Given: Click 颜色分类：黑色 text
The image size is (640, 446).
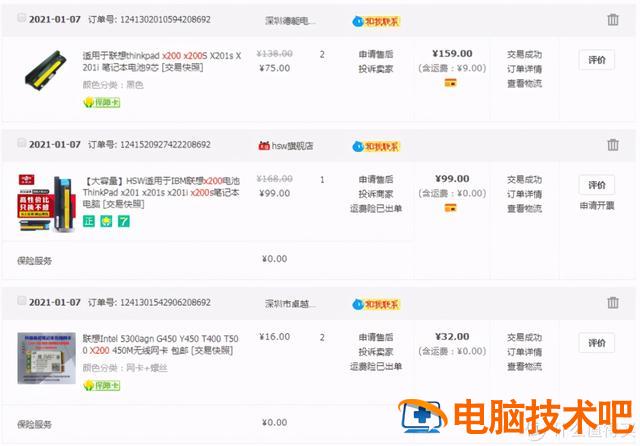Looking at the screenshot, I should [x=113, y=85].
